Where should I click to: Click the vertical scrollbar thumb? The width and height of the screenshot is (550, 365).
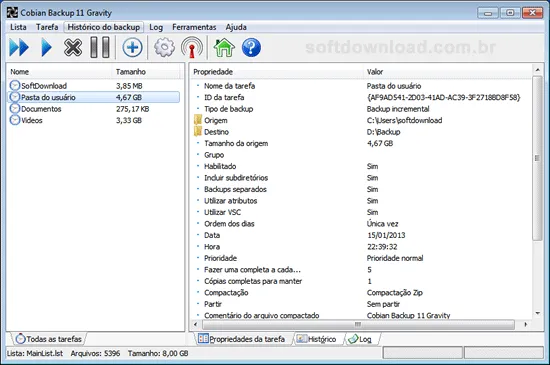point(537,158)
